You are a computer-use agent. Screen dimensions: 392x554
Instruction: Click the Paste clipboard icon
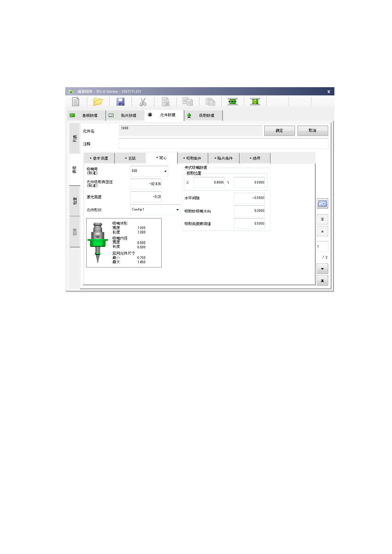(210, 102)
